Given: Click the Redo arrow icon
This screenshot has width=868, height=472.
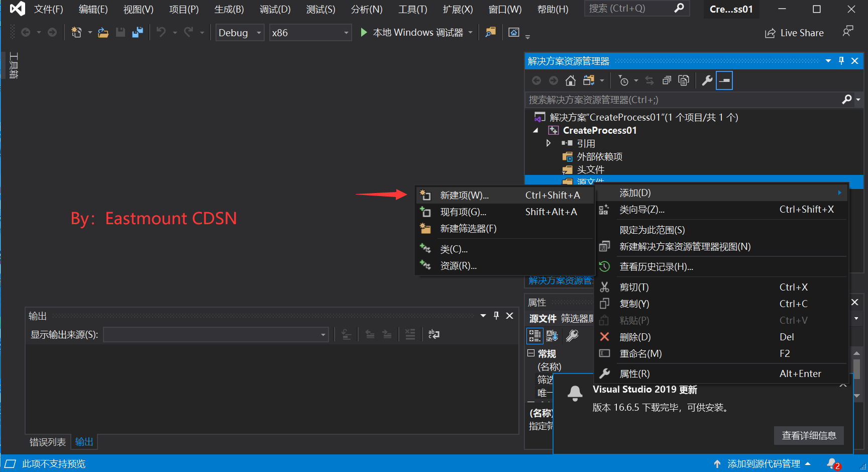Looking at the screenshot, I should click(x=188, y=33).
